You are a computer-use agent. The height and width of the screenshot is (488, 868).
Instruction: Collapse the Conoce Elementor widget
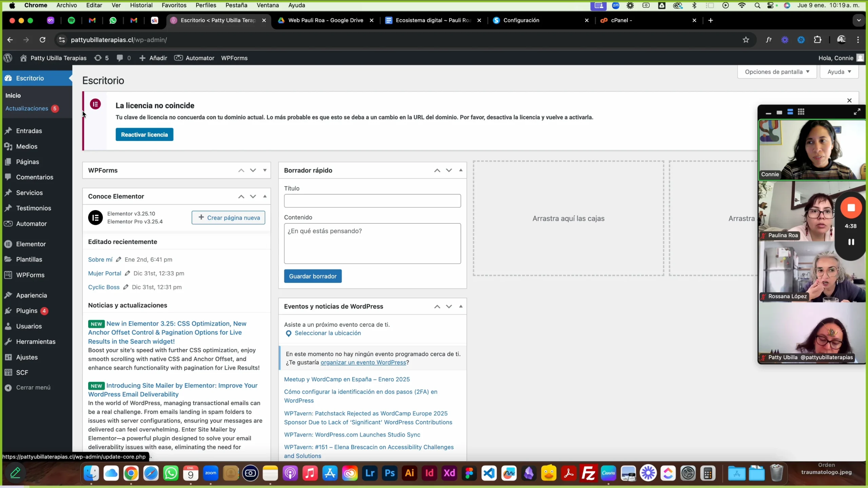tap(265, 196)
